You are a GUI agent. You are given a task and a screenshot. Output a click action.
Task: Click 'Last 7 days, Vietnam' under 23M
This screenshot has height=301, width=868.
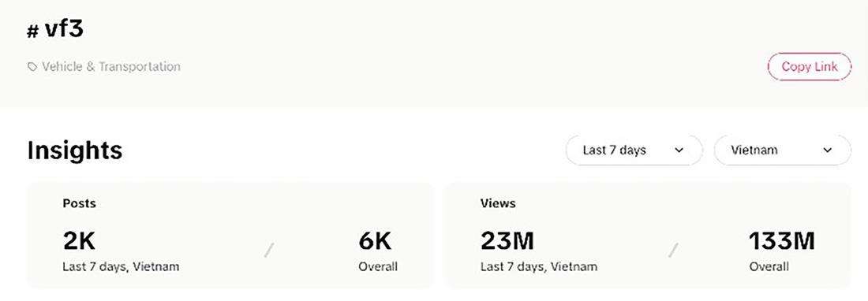[x=539, y=267]
